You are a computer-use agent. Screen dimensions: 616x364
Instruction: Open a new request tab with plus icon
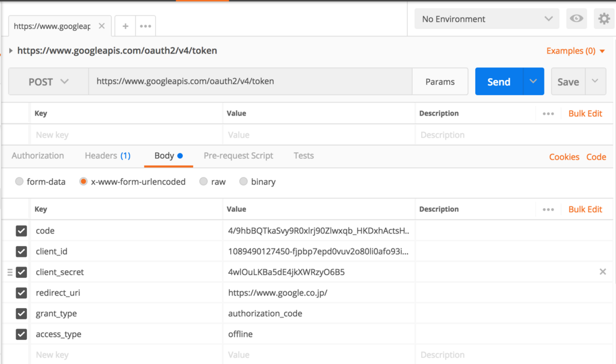tap(125, 26)
